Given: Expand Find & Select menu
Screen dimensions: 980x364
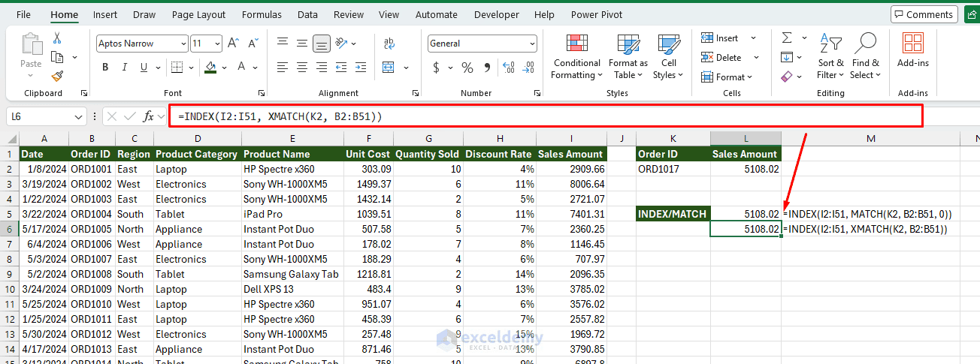Looking at the screenshot, I should [865, 56].
